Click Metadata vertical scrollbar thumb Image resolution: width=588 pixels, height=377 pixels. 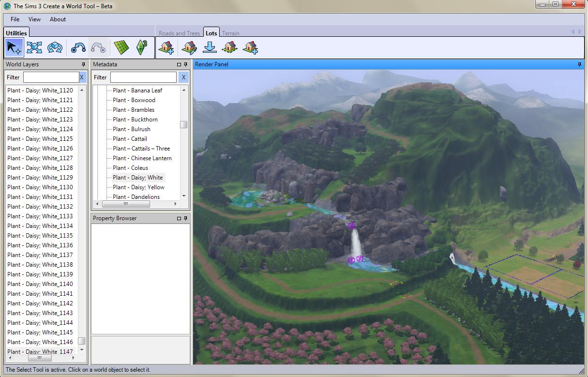coord(184,124)
